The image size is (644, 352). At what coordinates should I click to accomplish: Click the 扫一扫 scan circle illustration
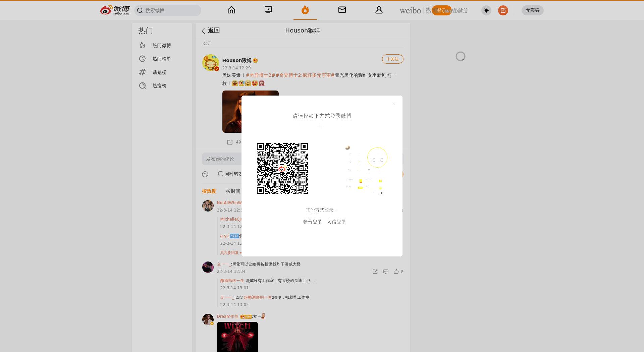tap(377, 158)
